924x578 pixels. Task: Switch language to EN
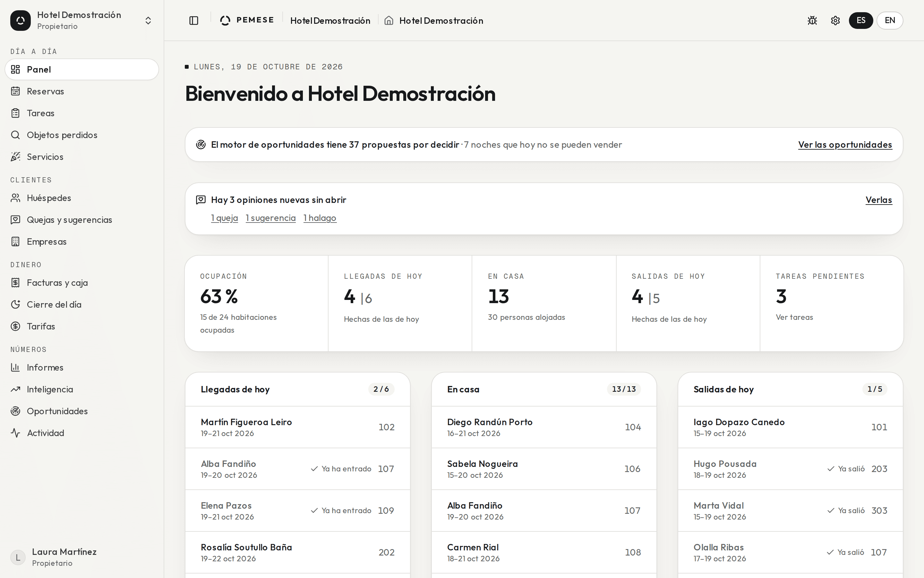coord(890,21)
